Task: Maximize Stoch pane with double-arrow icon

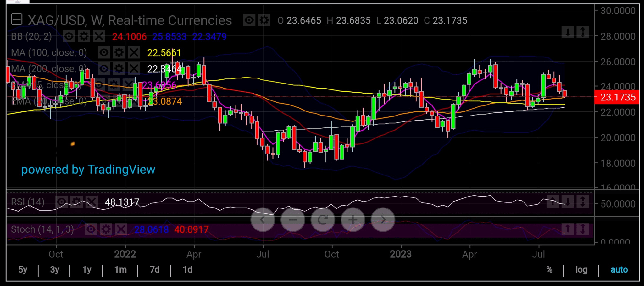Action: tap(583, 229)
